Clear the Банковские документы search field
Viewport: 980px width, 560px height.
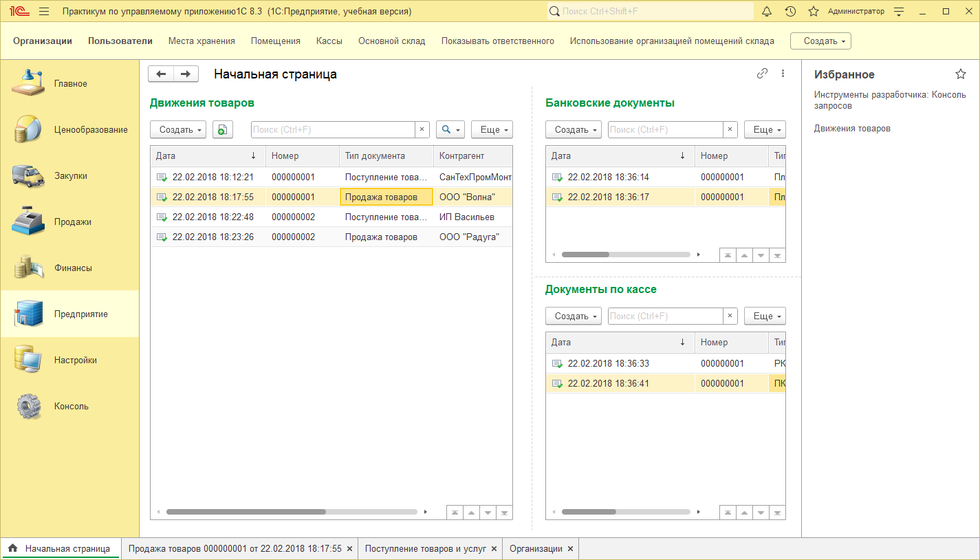point(730,129)
